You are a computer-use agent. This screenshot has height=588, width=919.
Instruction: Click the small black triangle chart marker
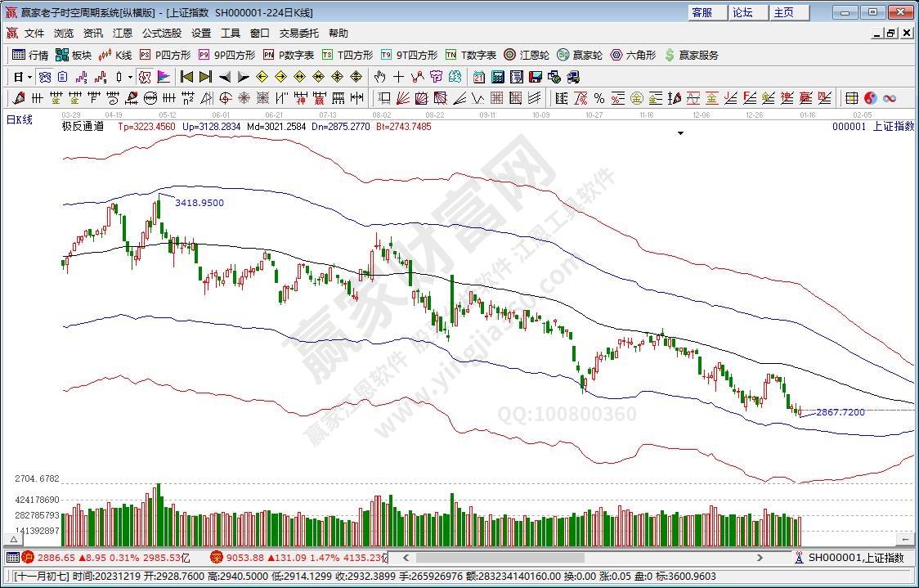pyautogui.click(x=680, y=134)
